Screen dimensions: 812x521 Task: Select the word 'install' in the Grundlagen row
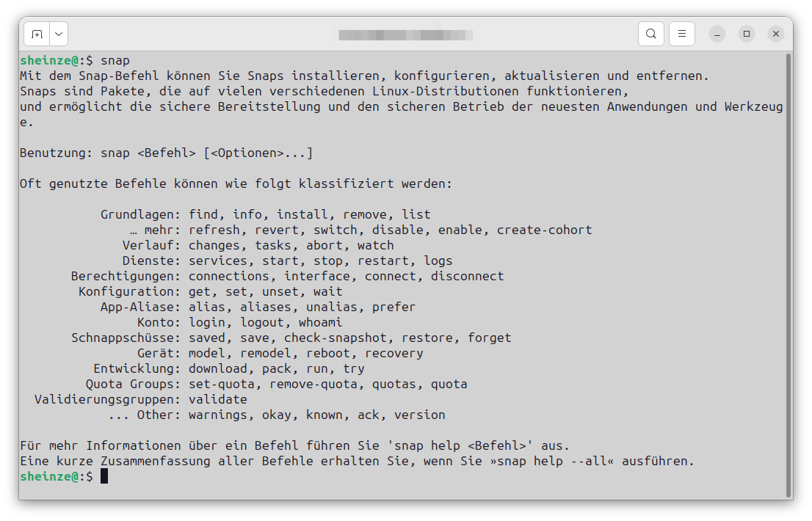click(x=301, y=214)
